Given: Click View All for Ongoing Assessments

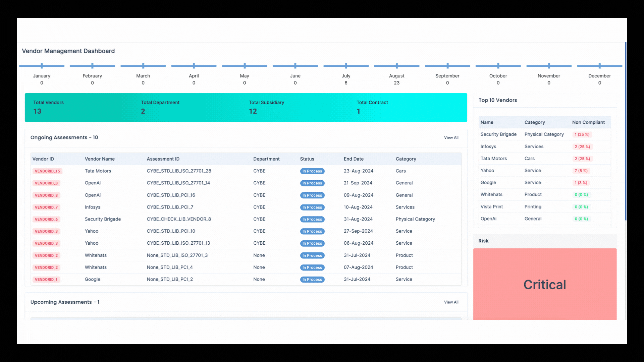Looking at the screenshot, I should point(451,138).
